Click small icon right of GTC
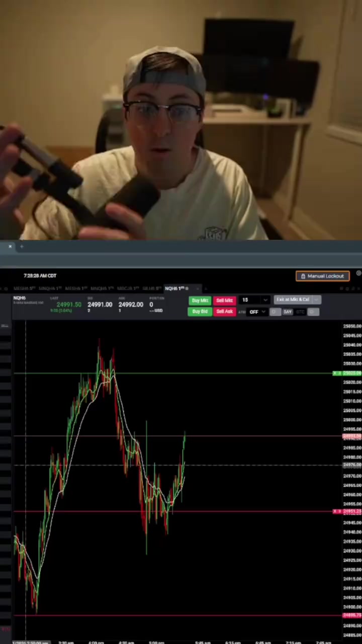 pos(313,312)
